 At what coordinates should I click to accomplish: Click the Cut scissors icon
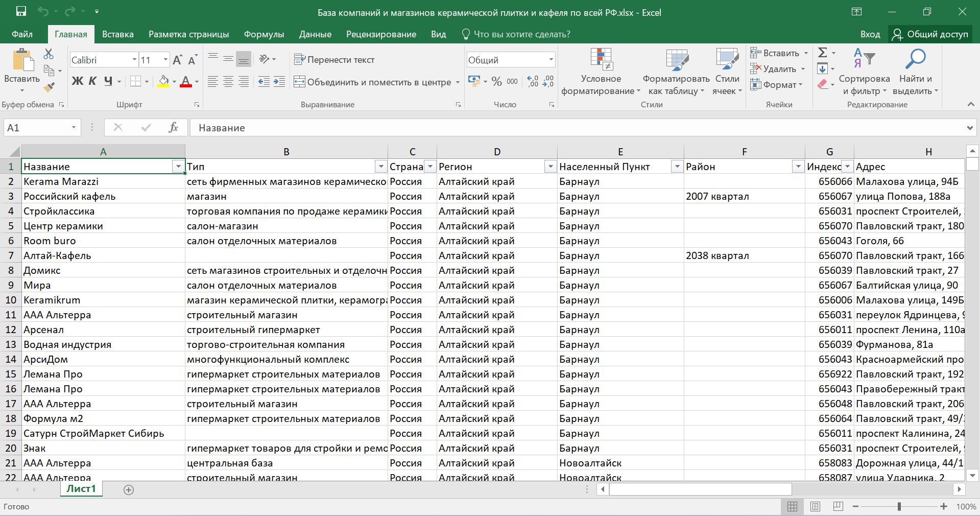49,54
